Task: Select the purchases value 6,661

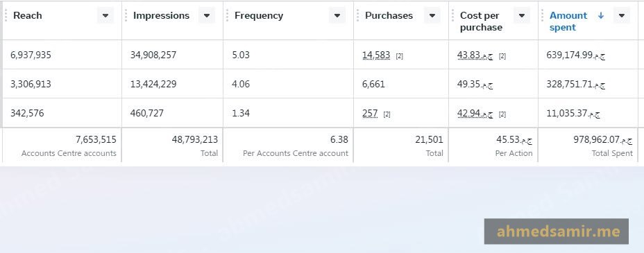Action: tap(373, 84)
